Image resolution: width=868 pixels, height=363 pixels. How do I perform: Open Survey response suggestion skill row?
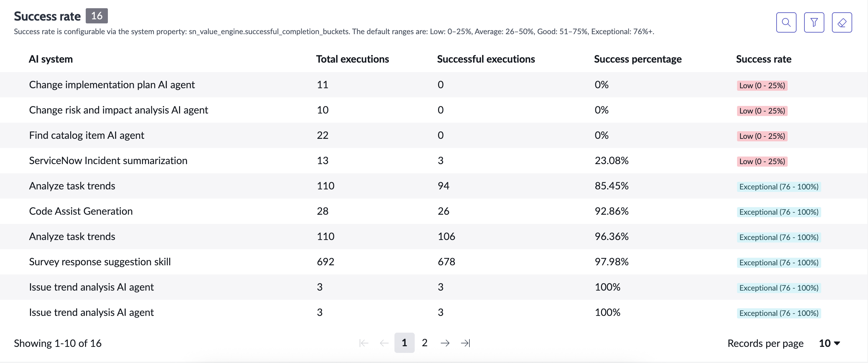pyautogui.click(x=434, y=261)
